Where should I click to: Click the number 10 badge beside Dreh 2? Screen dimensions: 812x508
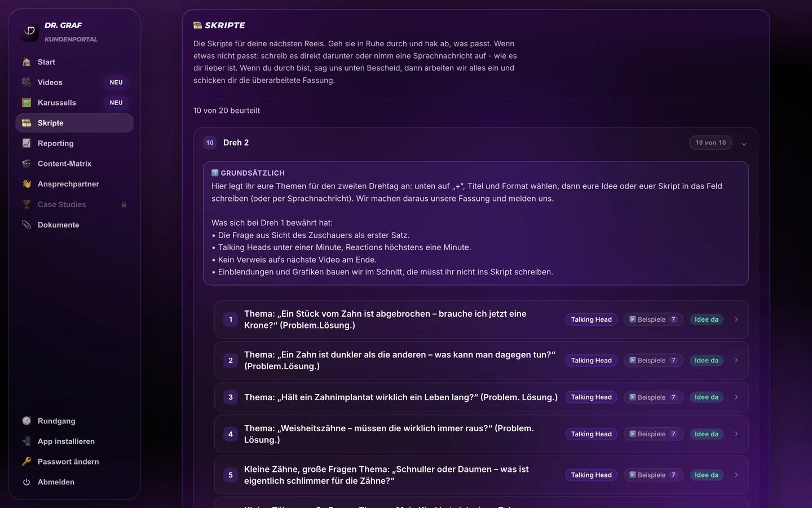click(x=210, y=143)
